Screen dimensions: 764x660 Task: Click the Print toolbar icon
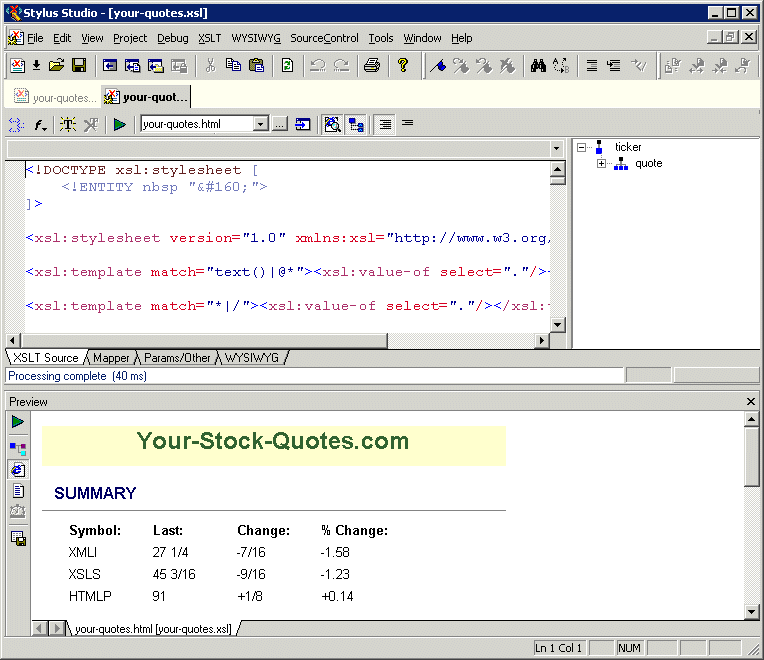(372, 66)
